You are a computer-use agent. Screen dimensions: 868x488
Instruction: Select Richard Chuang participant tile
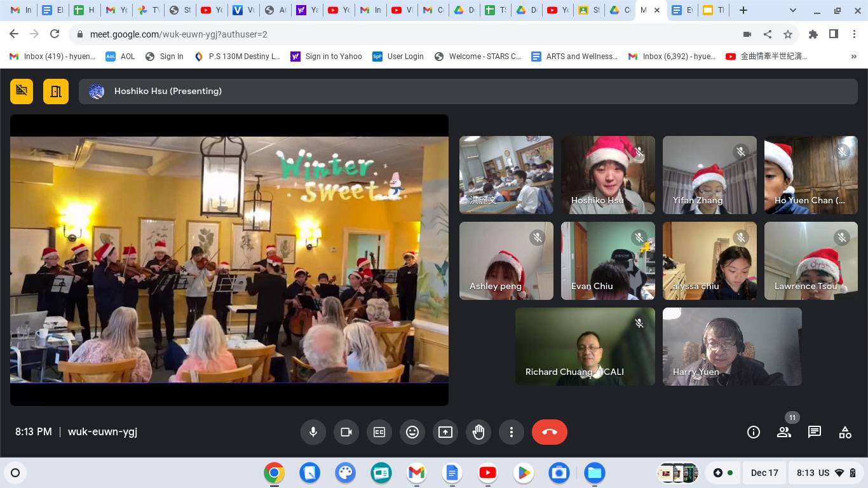point(585,346)
